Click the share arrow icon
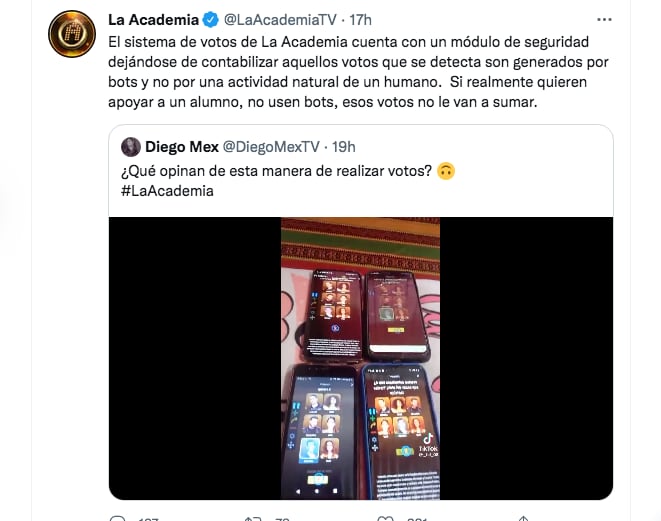 coord(523,518)
